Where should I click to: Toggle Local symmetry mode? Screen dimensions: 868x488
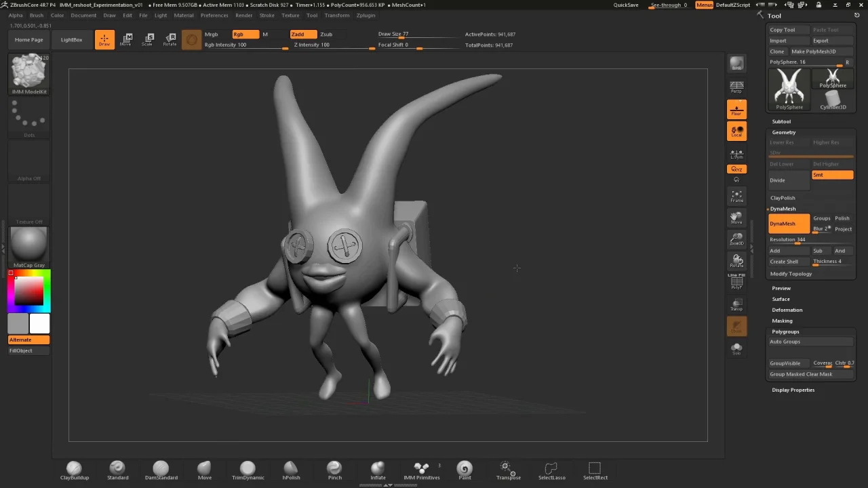point(736,131)
